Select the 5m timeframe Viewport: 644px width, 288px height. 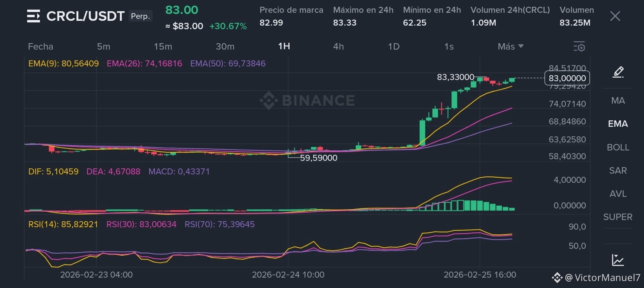[x=103, y=46]
